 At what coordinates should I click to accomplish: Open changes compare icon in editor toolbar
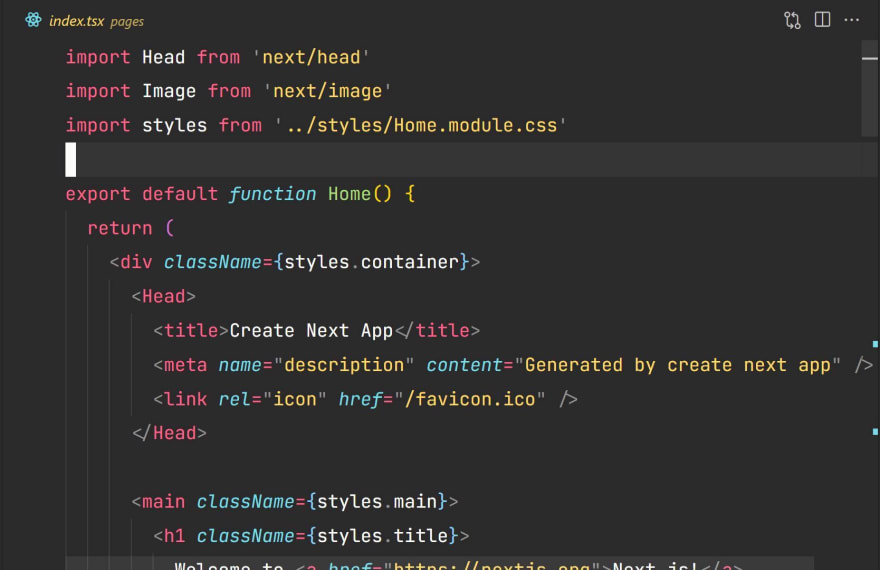click(x=792, y=20)
